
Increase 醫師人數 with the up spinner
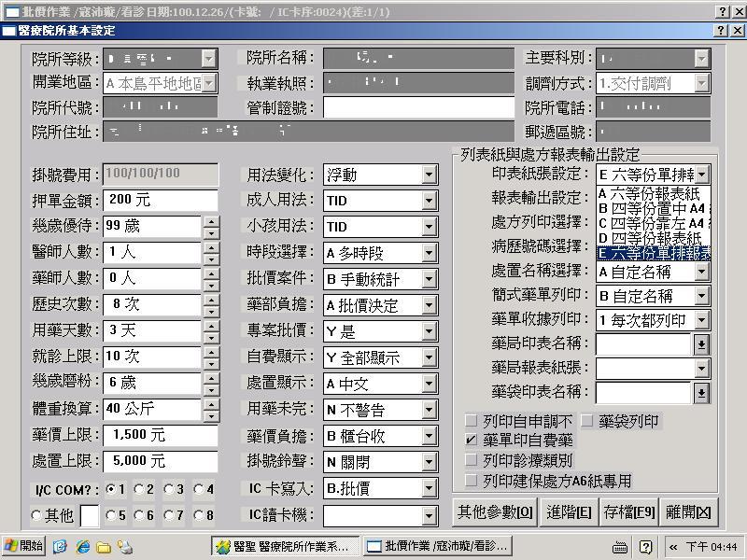[211, 247]
